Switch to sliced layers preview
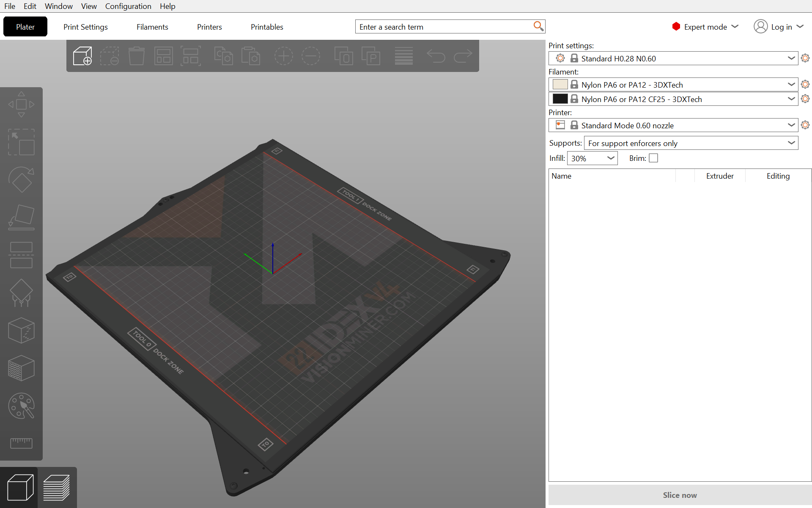The image size is (812, 508). tap(57, 488)
